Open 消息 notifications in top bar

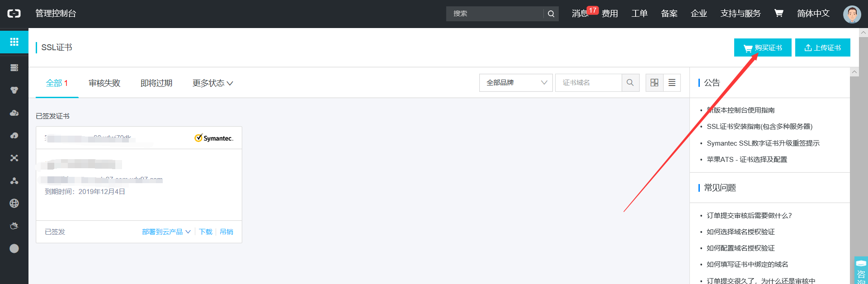coord(580,14)
